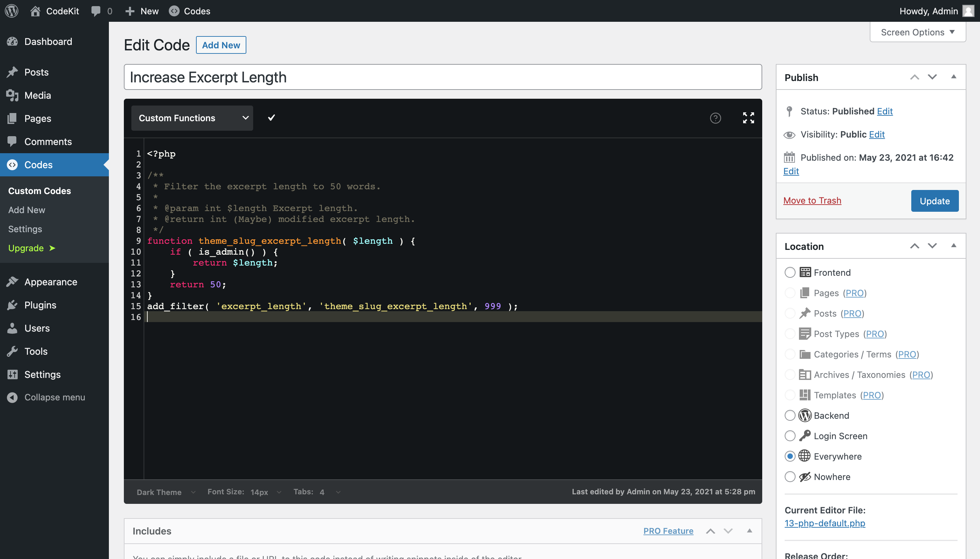The height and width of the screenshot is (559, 980).
Task: Click the checkmark/save icon in toolbar
Action: click(x=271, y=118)
